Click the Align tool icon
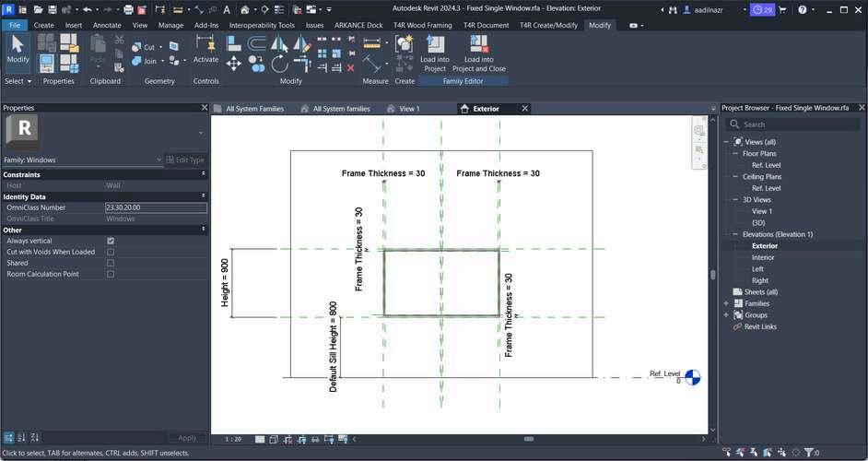This screenshot has height=461, width=868. [x=234, y=43]
